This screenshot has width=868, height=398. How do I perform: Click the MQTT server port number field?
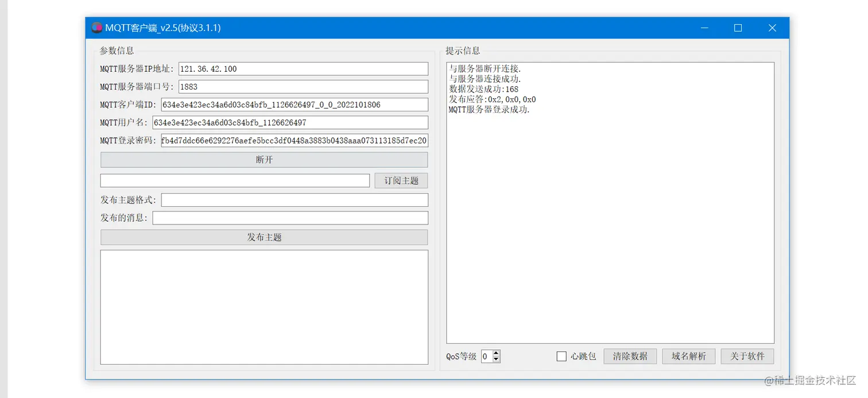303,87
